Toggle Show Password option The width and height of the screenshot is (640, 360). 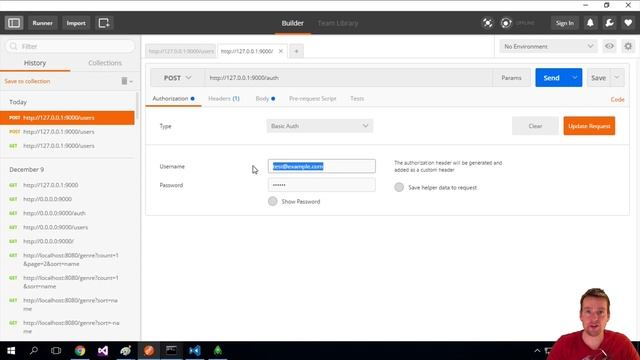tap(273, 201)
